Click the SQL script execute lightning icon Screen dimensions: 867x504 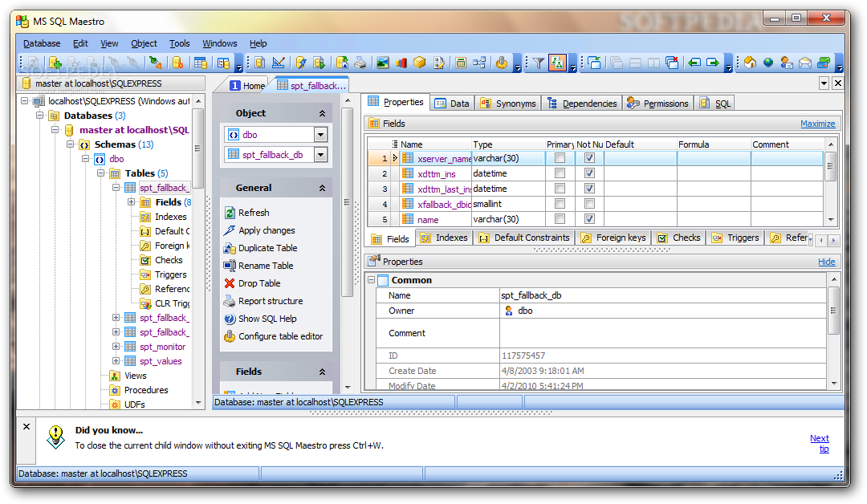tap(301, 63)
